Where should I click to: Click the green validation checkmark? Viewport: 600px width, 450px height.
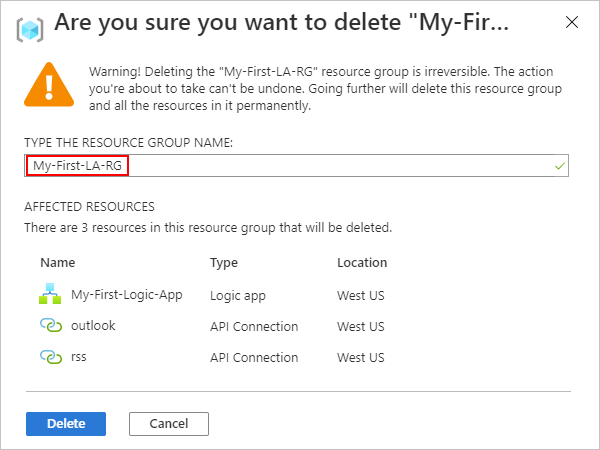point(559,166)
